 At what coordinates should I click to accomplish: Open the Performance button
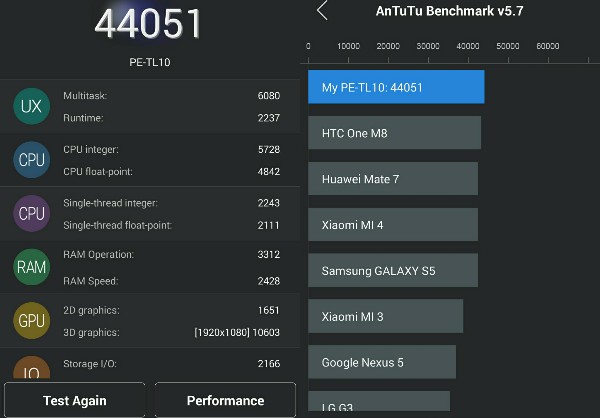click(225, 400)
